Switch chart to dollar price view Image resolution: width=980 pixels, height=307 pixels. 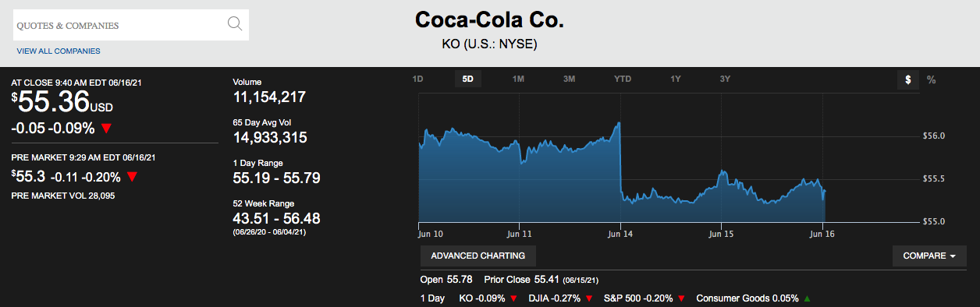click(x=908, y=79)
